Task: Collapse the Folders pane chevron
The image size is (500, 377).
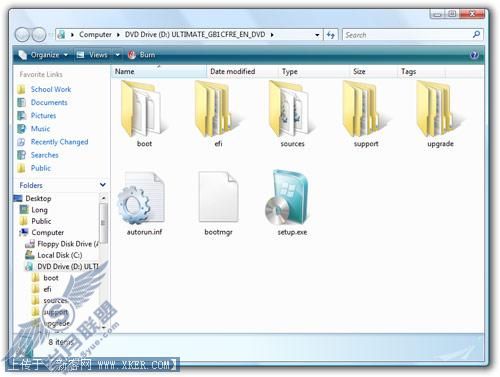Action: (103, 185)
